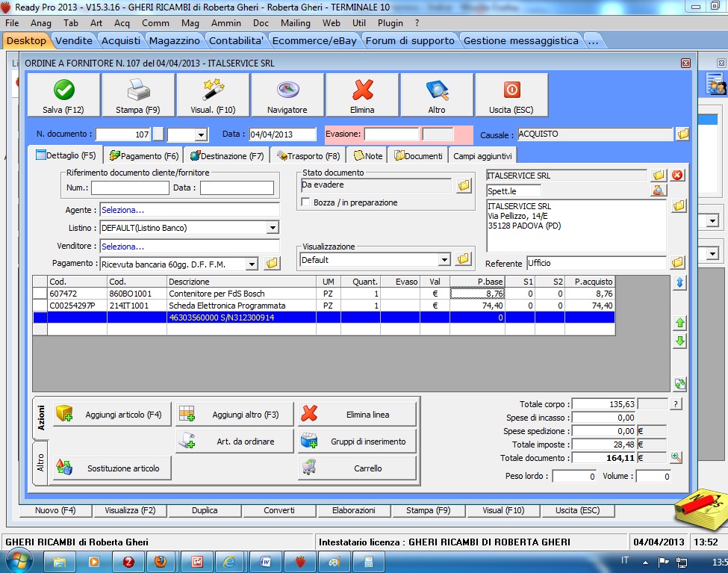Open the Visualizzazione Default dropdown
This screenshot has width=728, height=573.
(x=444, y=260)
